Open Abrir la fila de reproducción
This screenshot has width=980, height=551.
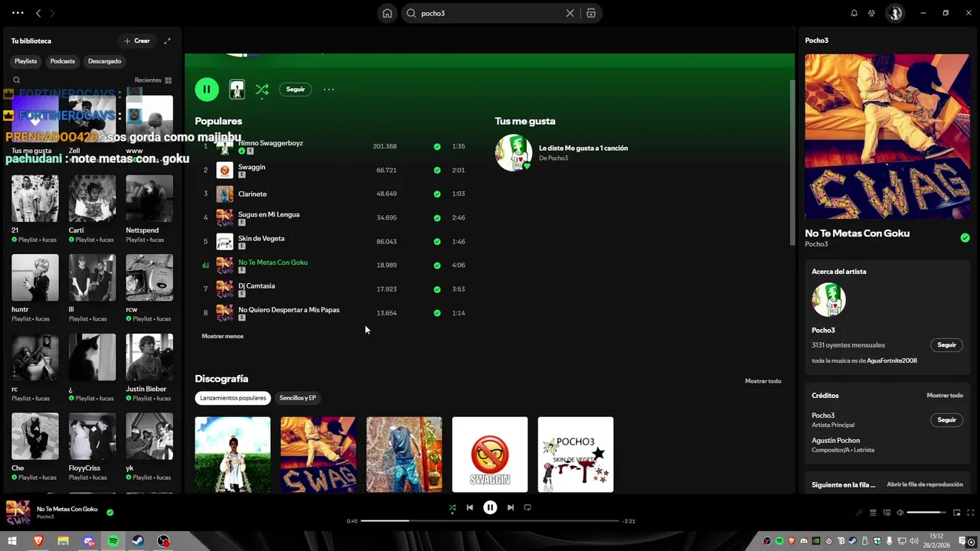click(925, 484)
